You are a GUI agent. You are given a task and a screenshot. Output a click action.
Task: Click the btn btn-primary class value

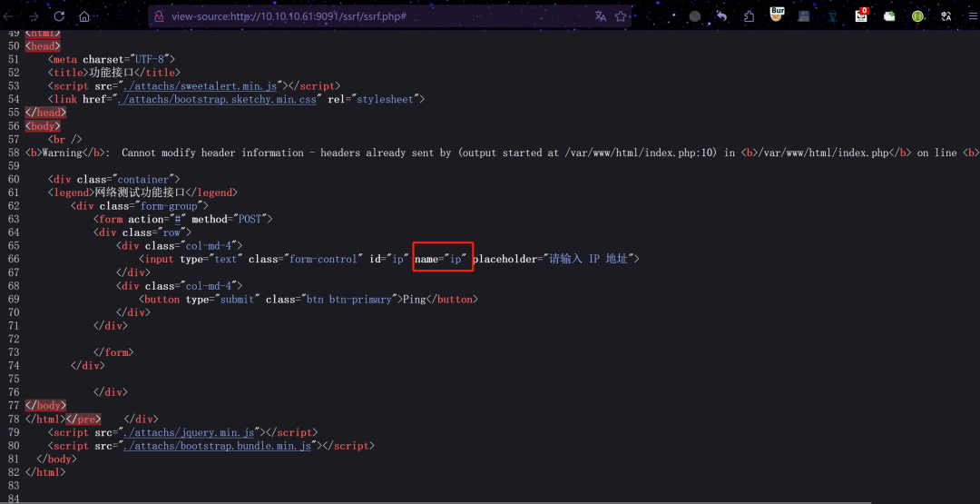[x=350, y=300]
